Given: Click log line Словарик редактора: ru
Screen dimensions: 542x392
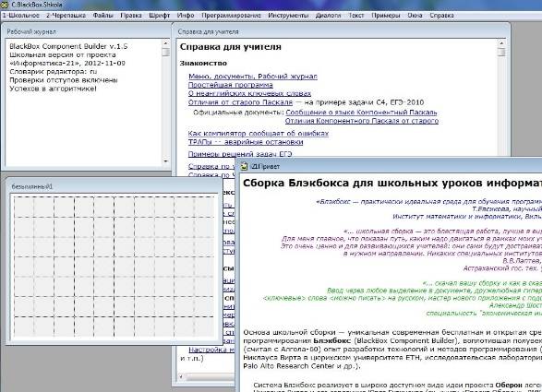Looking at the screenshot, I should (x=54, y=72).
